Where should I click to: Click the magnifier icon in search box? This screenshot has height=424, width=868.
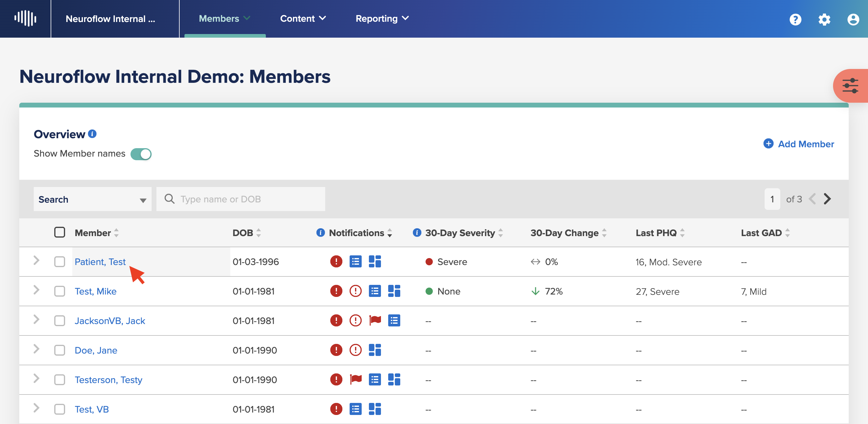169,199
